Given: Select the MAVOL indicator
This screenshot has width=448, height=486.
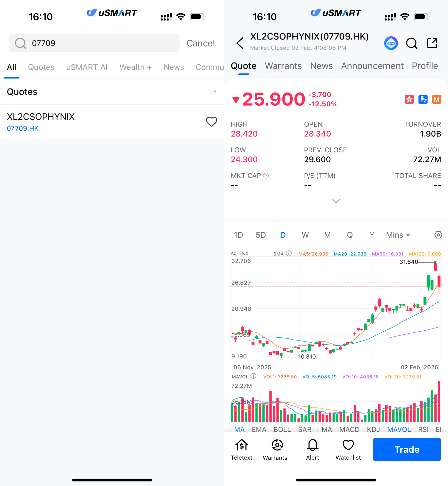Looking at the screenshot, I should click(x=399, y=429).
